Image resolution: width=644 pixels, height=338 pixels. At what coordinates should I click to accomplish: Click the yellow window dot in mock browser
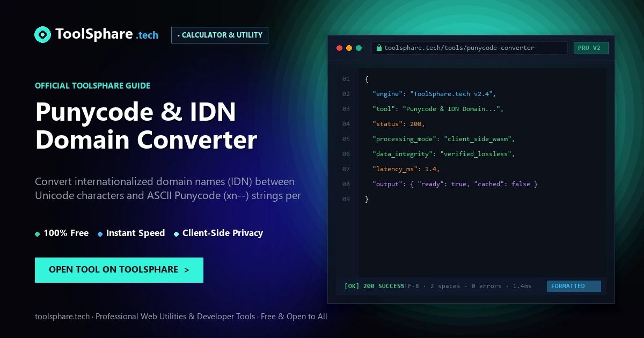(349, 48)
